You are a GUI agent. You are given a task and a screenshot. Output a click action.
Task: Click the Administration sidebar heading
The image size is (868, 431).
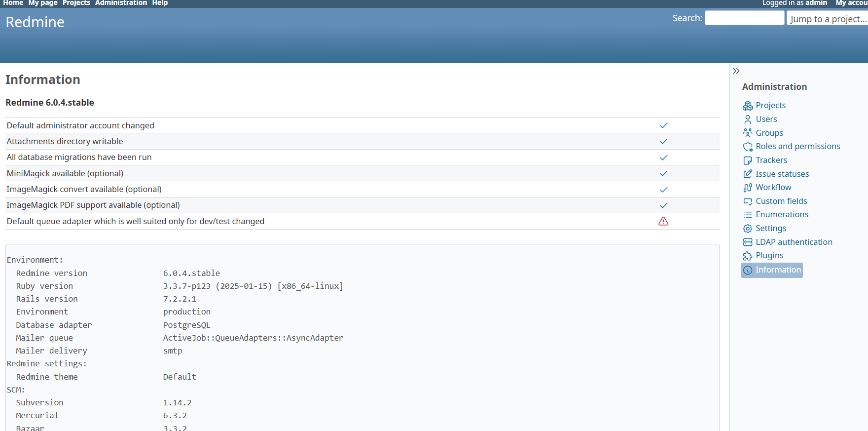(x=774, y=87)
